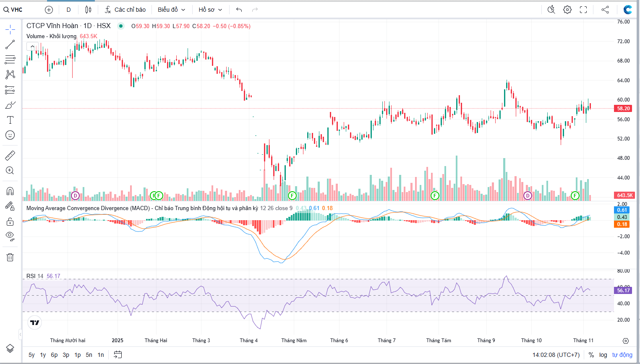Select the trend line drawing tool

pyautogui.click(x=10, y=44)
